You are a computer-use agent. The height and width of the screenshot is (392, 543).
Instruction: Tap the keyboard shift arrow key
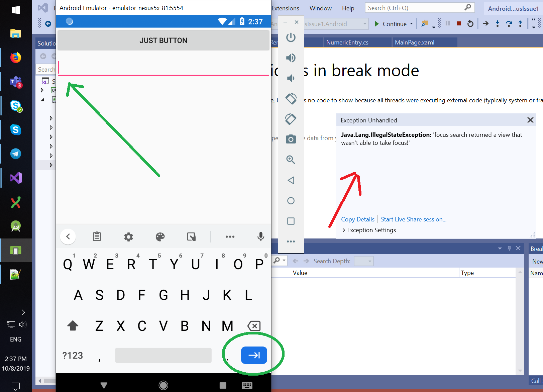[x=73, y=325]
